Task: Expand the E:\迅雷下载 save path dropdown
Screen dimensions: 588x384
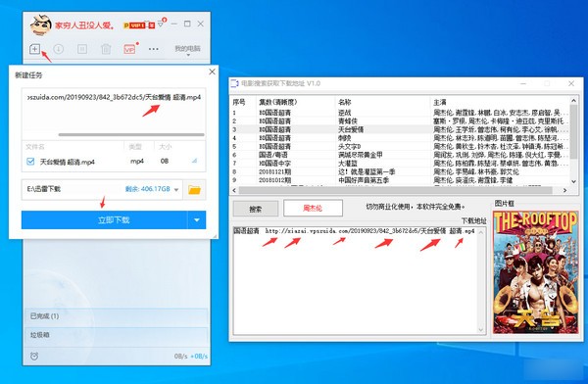Action: pos(176,189)
